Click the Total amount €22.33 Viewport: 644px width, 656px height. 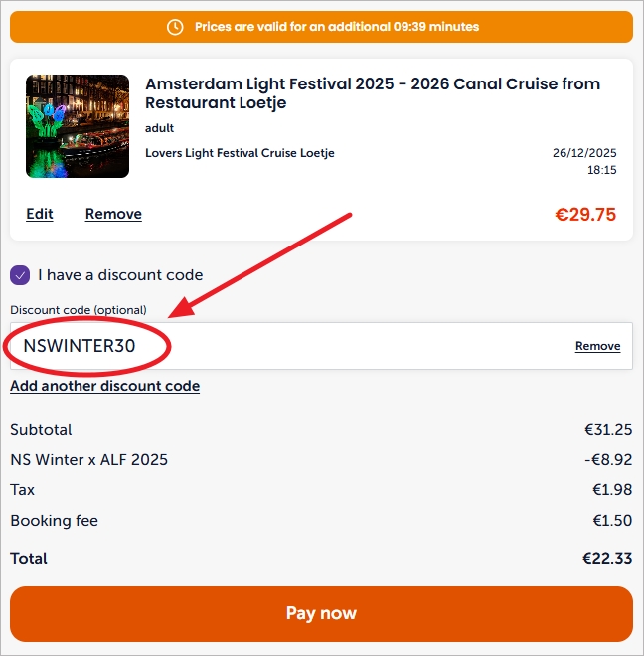[607, 559]
